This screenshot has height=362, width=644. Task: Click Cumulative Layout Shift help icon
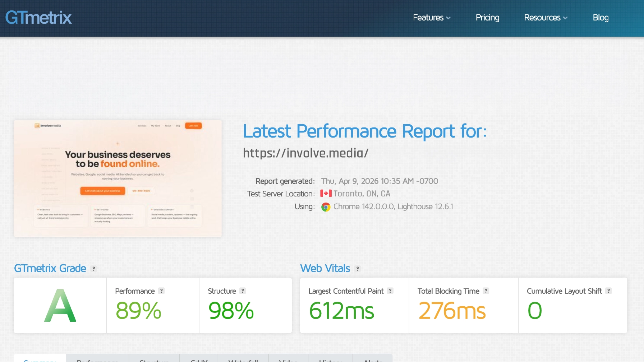(608, 291)
